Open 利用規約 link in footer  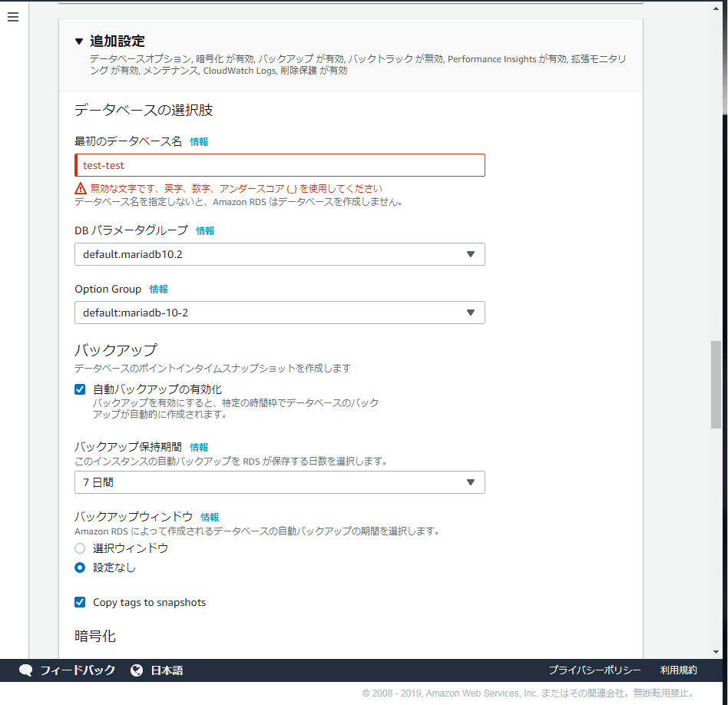coord(678,670)
